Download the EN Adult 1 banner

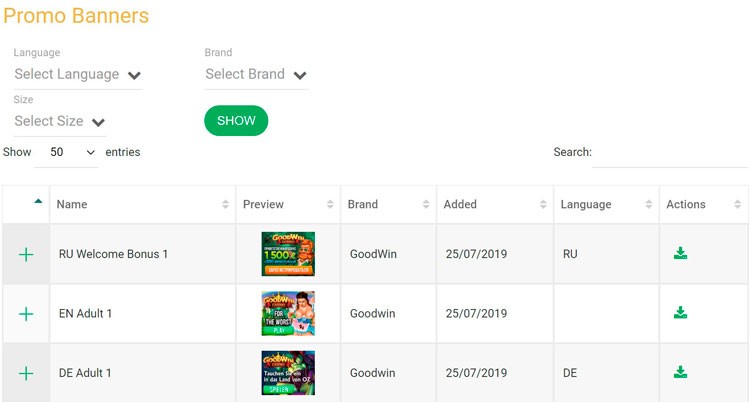680,313
